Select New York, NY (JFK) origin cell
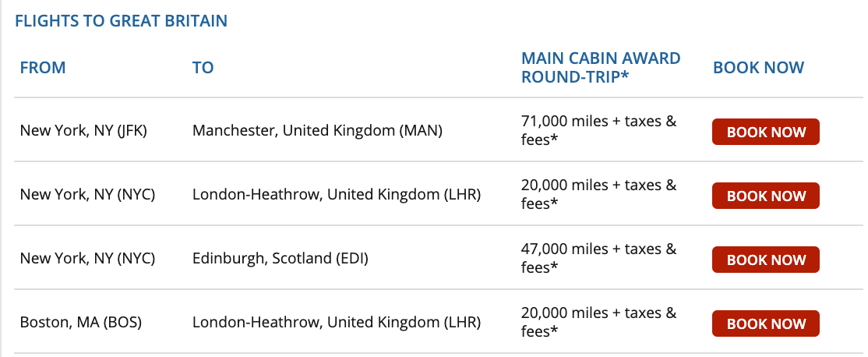This screenshot has width=868, height=357. click(83, 131)
